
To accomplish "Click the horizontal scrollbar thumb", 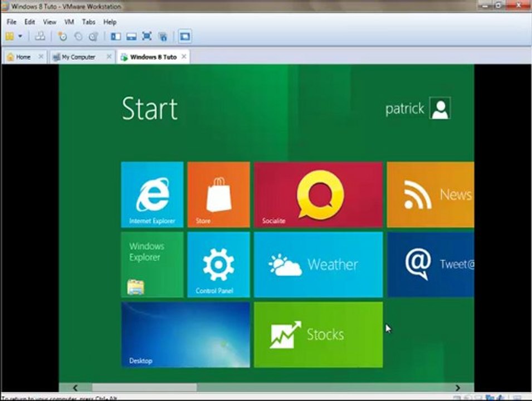I will click(144, 388).
